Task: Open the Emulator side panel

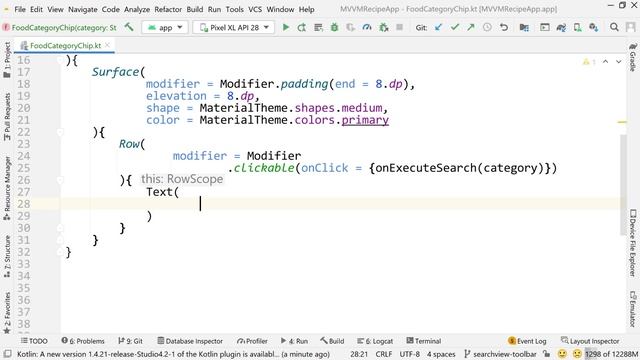Action: [x=633, y=309]
